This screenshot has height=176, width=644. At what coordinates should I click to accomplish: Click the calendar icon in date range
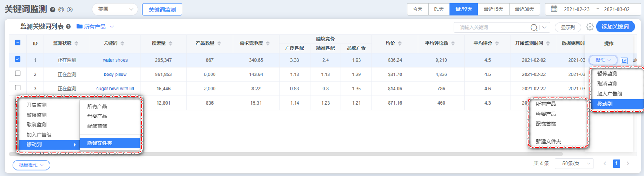click(554, 9)
